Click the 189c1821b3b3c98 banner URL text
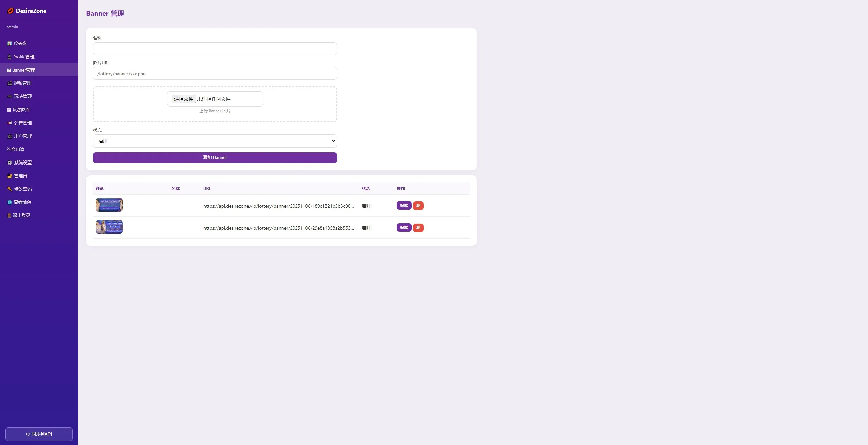Screen dimensions: 868x445 (x=278, y=206)
